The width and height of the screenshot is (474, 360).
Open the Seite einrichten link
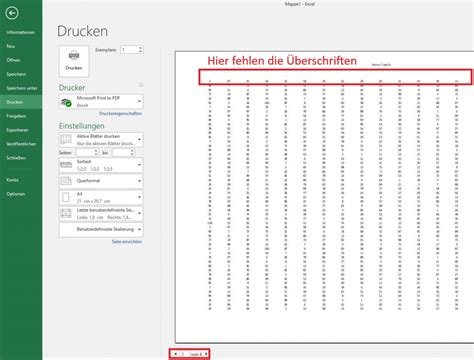pos(127,242)
